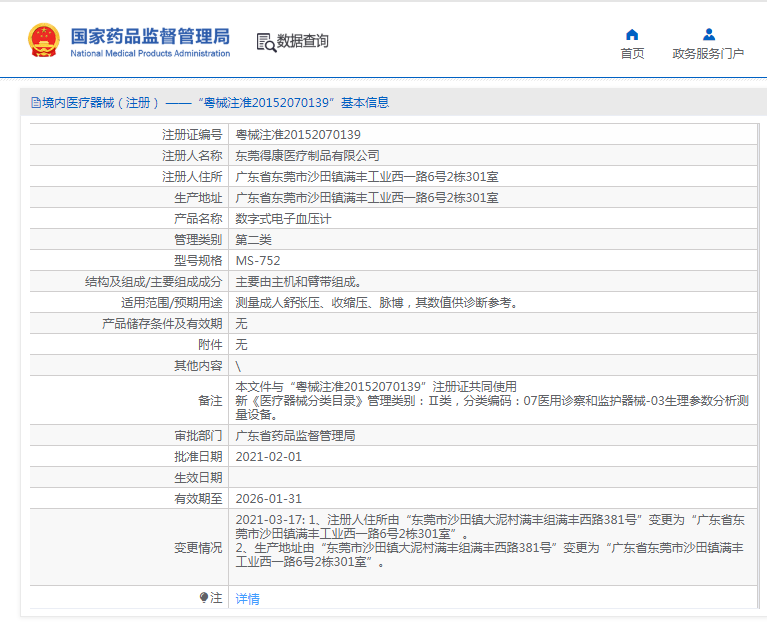Screen dimensions: 767x628
Task: Click the 国家药品监督管理局 title
Action: point(150,36)
